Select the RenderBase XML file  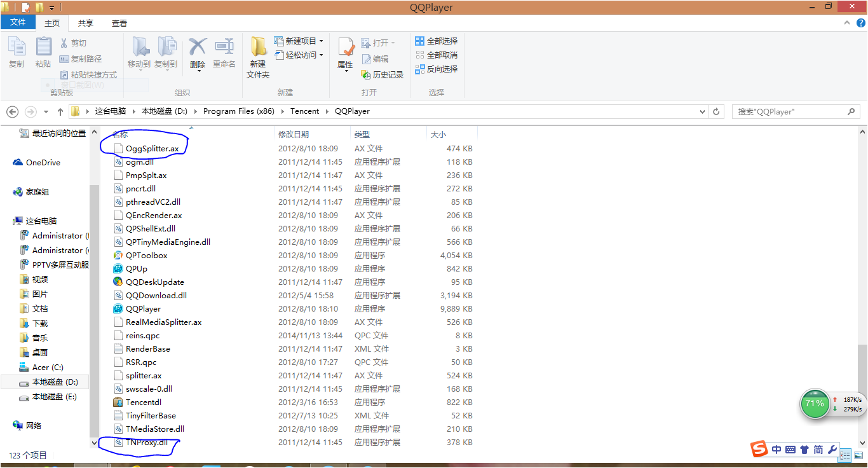point(147,348)
